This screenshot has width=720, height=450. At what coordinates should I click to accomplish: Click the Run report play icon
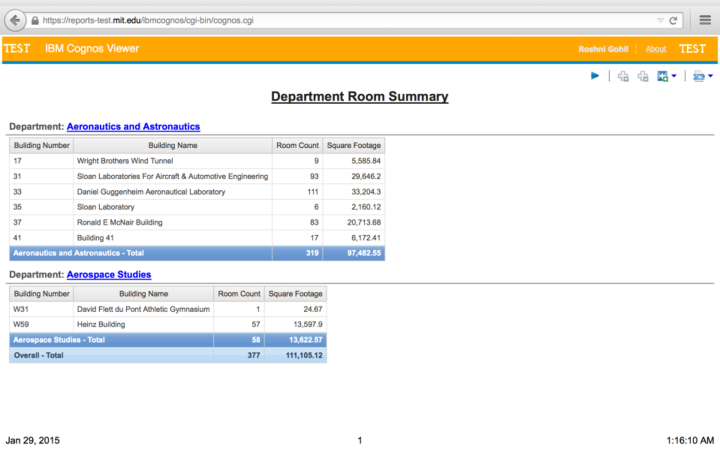[x=595, y=76]
